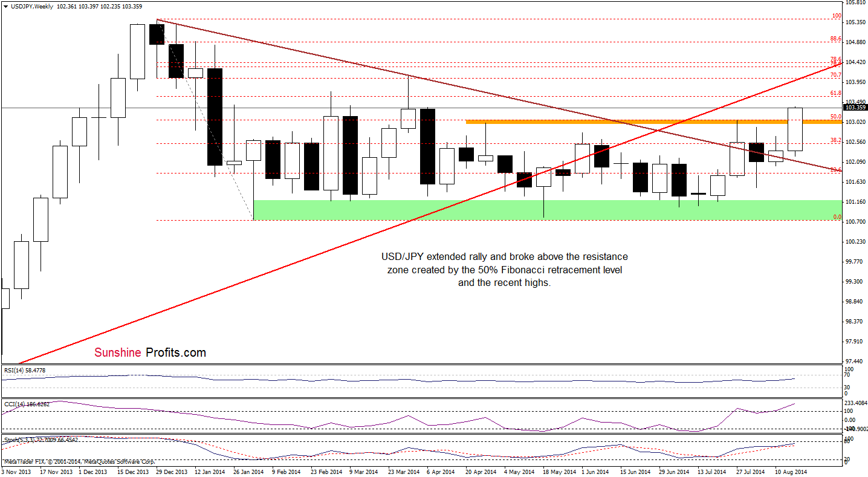
Task: Click the CCI scale value 233.4084
Action: tap(856, 403)
